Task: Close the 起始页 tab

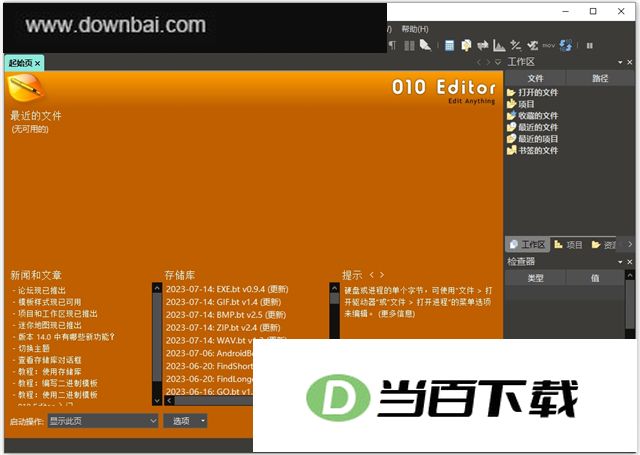Action: pos(38,63)
